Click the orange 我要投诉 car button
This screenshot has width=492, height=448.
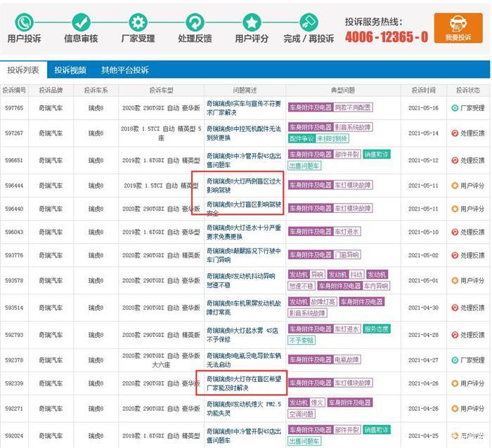(x=458, y=28)
